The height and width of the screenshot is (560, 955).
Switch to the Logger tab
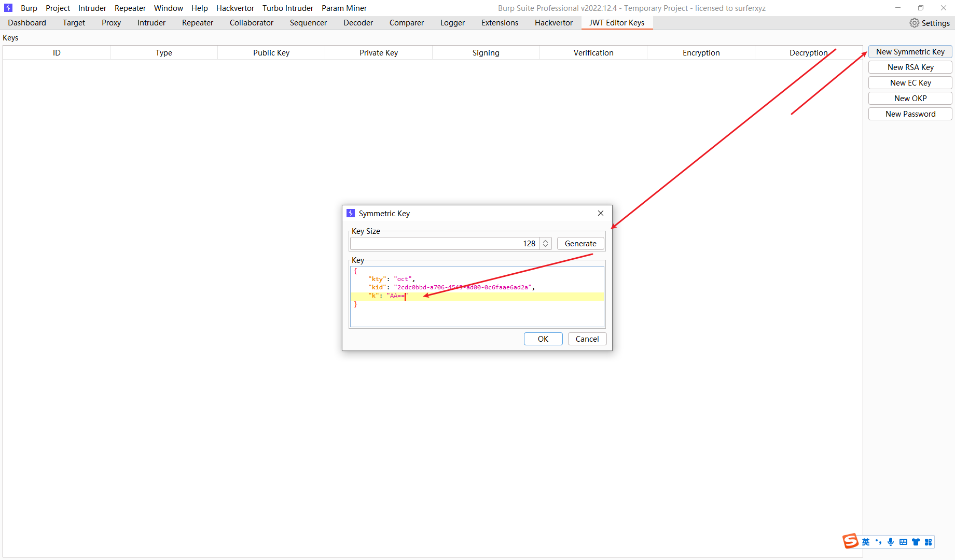[x=452, y=23]
